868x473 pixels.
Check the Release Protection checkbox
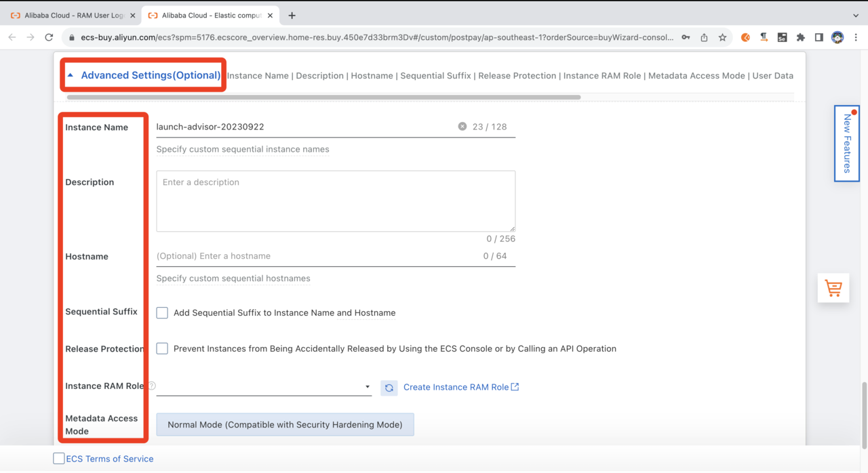(162, 348)
